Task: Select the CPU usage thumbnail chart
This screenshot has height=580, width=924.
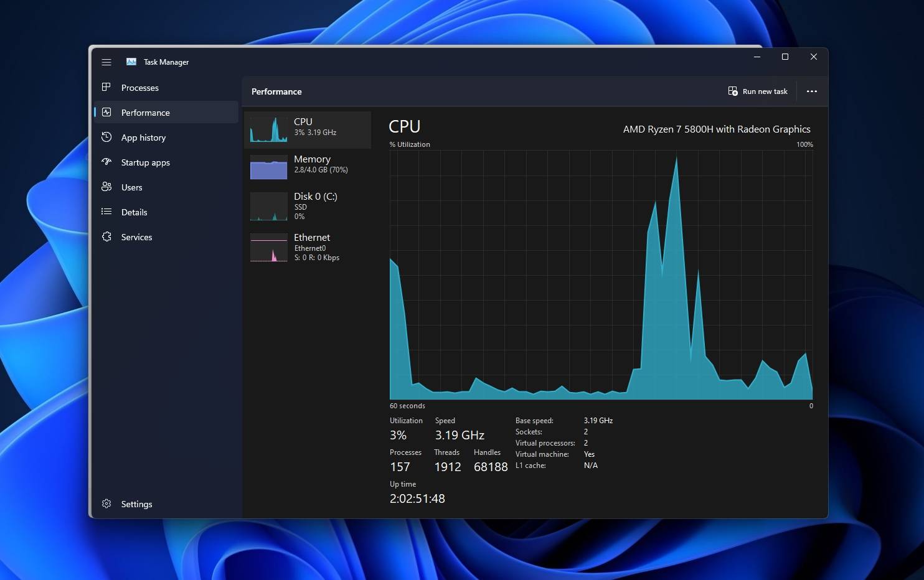Action: (x=268, y=129)
